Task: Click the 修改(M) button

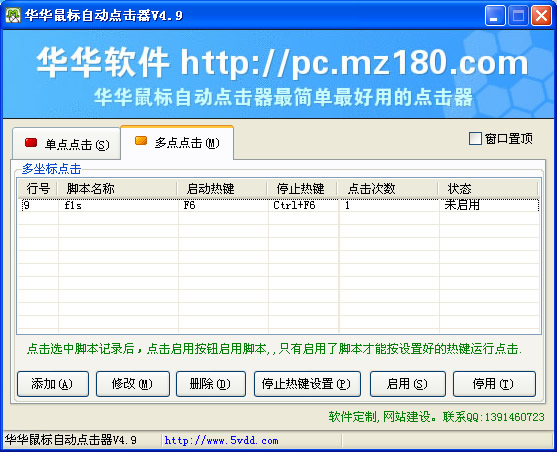Action: click(x=133, y=384)
